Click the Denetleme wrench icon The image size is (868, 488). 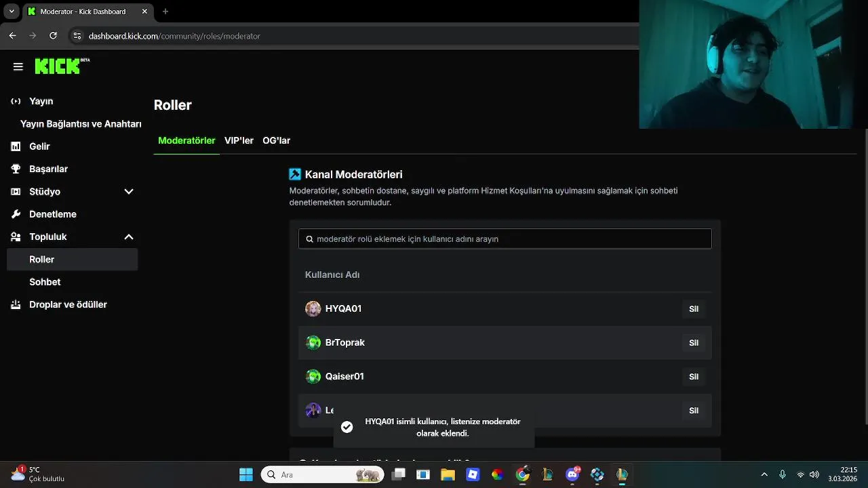pos(16,214)
